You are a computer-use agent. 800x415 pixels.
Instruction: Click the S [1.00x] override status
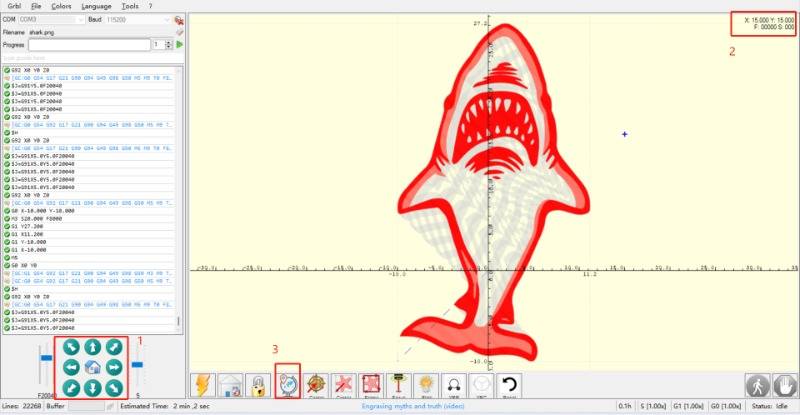coord(653,406)
